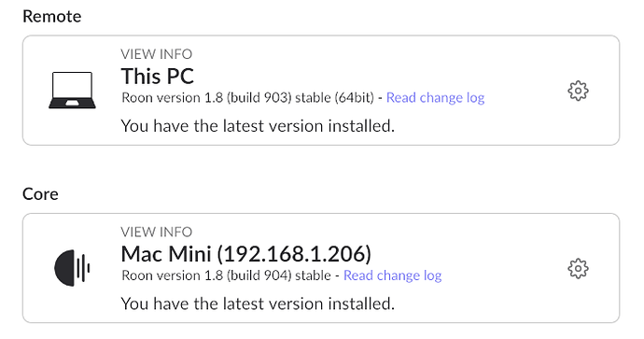Open settings gear for Mac Mini core

point(578,269)
